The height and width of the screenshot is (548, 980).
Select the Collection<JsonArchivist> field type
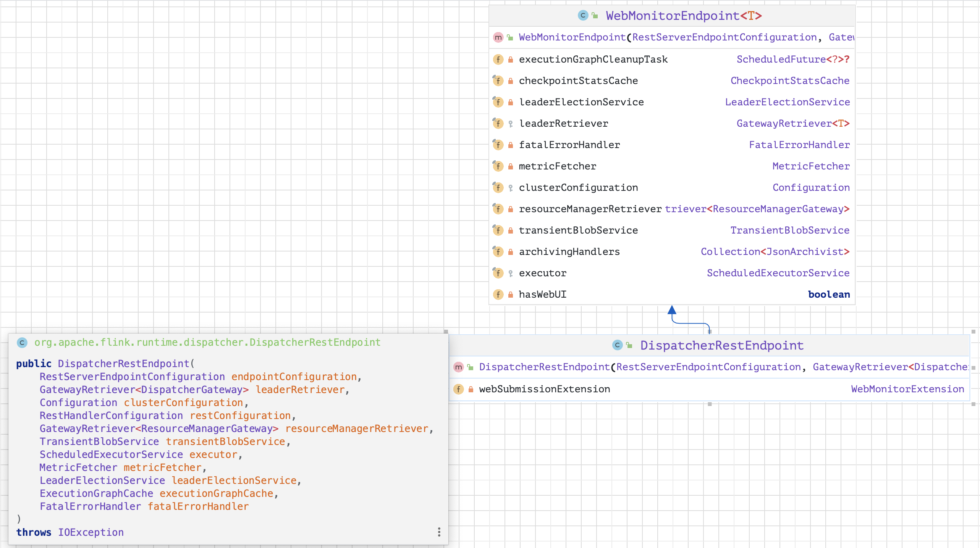point(775,251)
